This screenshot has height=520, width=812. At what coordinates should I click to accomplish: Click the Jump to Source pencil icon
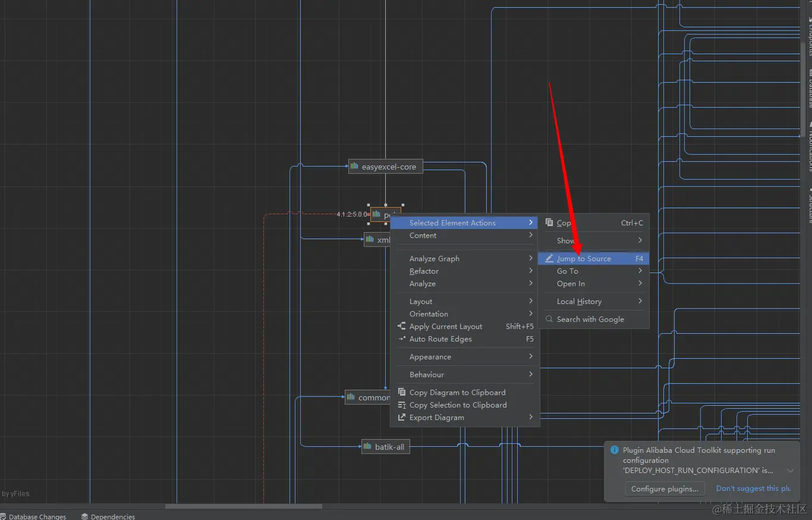(549, 259)
